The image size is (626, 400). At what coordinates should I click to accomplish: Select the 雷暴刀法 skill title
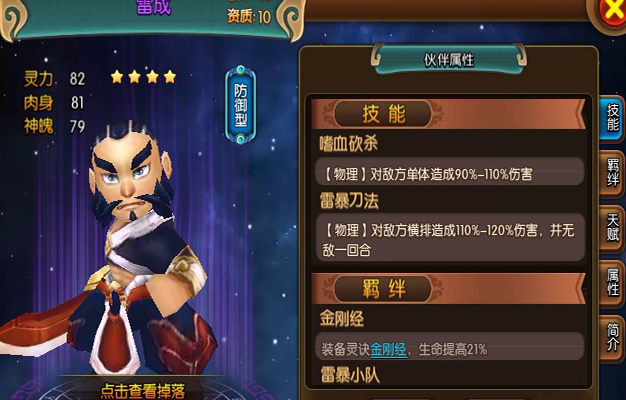pos(349,201)
